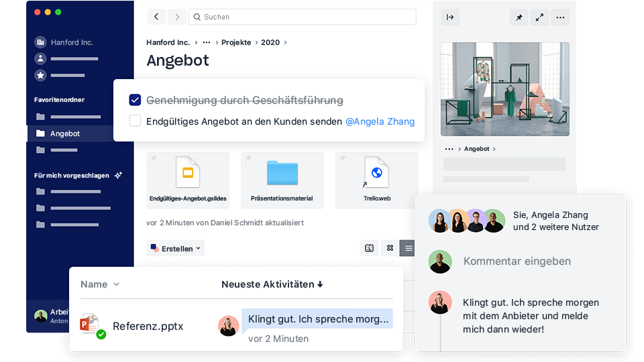Click the Projekte breadcrumb
Image resolution: width=644 pixels, height=362 pixels.
click(x=236, y=42)
